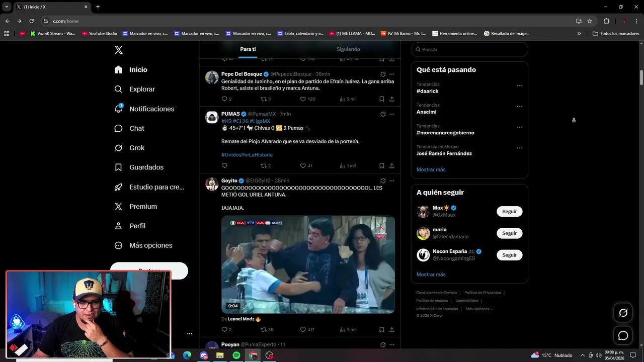Open File Explorer from the taskbar
This screenshot has height=362, width=644.
tap(220, 355)
